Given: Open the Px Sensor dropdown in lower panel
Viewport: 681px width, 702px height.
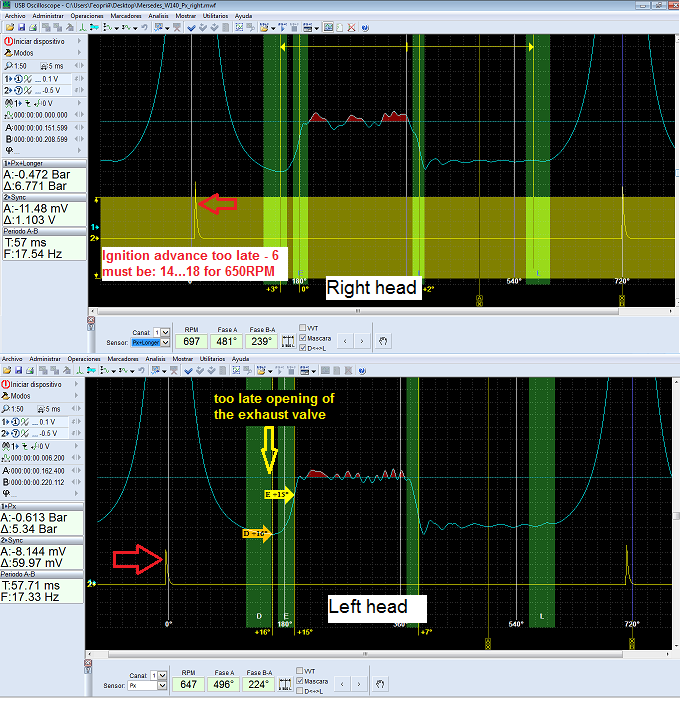Looking at the screenshot, I should pyautogui.click(x=163, y=685).
